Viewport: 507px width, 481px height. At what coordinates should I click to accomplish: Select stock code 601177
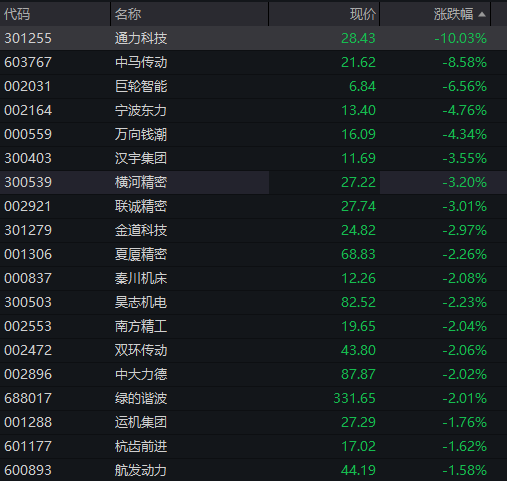click(28, 446)
